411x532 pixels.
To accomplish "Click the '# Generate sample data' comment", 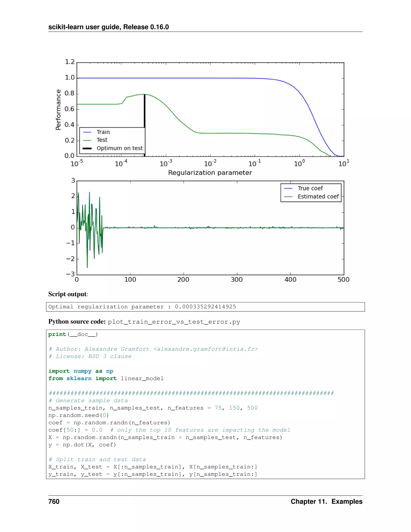I will point(88,401).
